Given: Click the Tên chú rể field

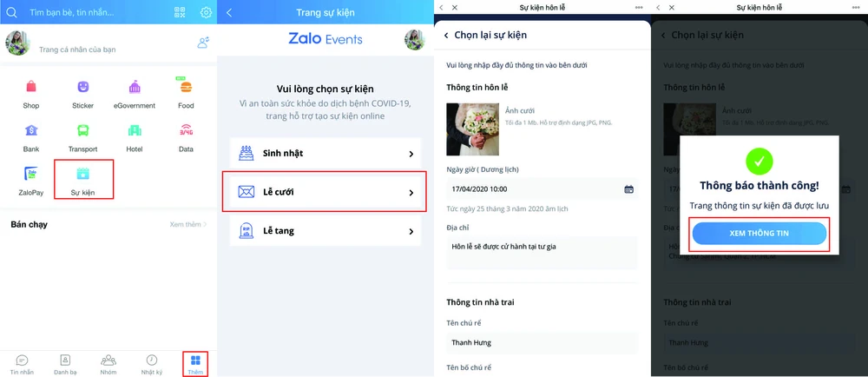Looking at the screenshot, I should (542, 342).
